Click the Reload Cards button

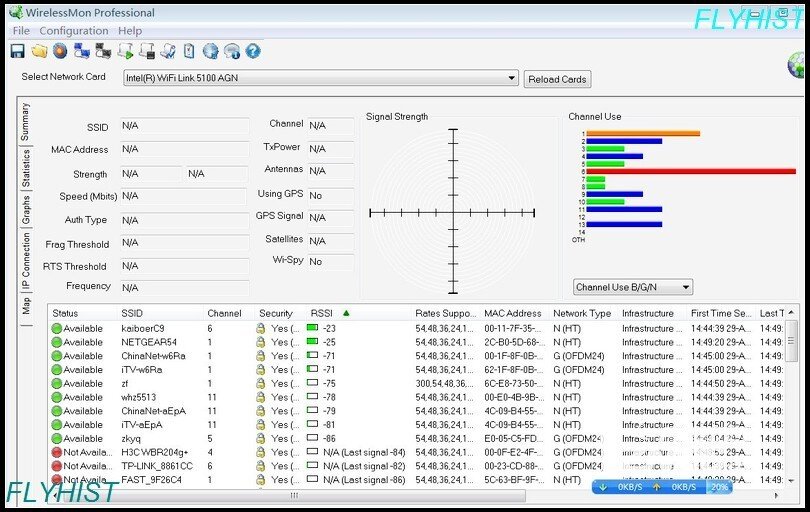pos(557,79)
